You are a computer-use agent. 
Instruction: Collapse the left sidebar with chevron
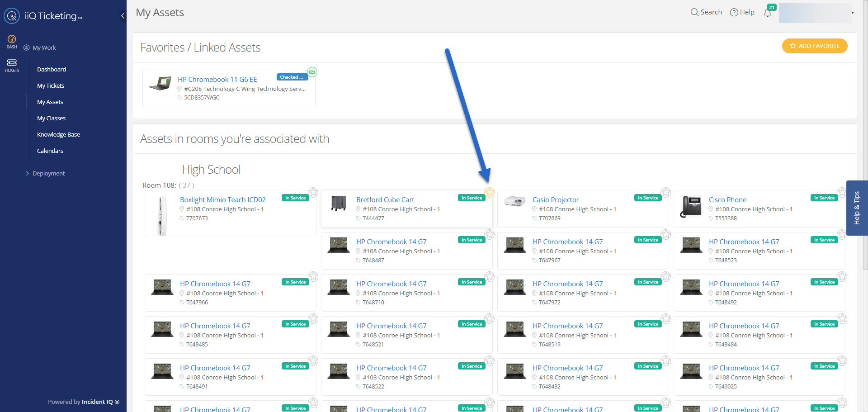point(123,16)
